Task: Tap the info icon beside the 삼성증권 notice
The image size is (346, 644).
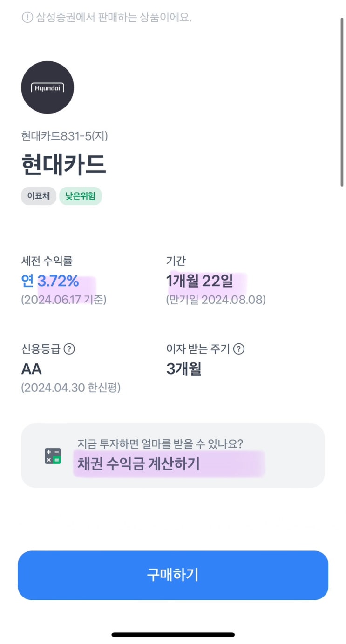Action: (27, 18)
